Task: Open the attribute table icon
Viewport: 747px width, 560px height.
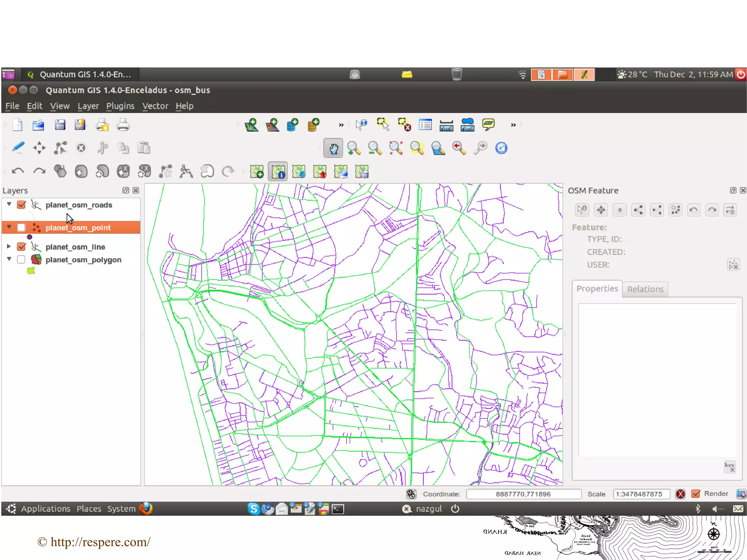Action: (425, 125)
